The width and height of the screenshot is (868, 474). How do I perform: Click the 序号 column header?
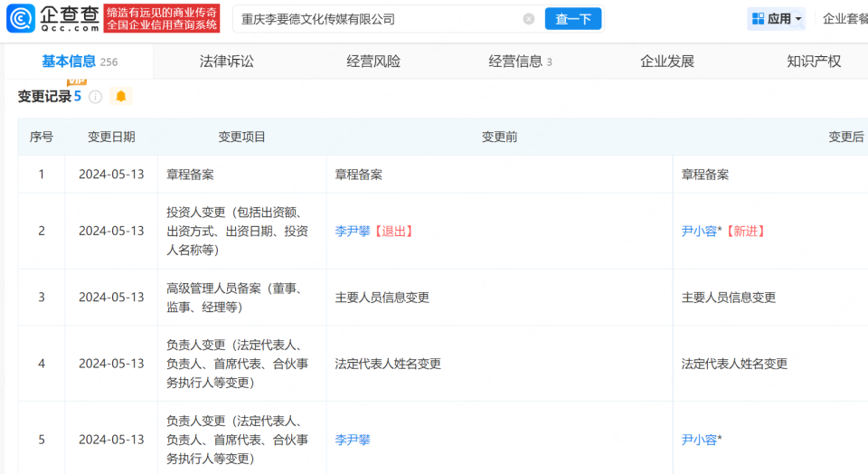point(42,137)
